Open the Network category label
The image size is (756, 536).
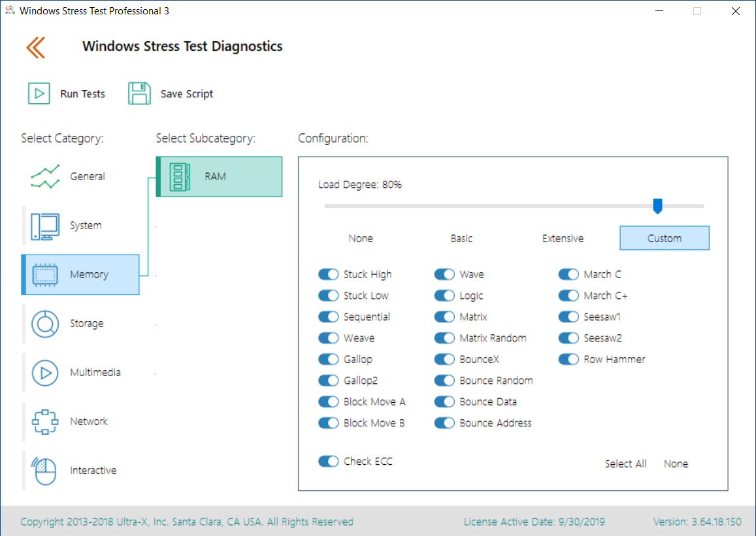(x=89, y=422)
